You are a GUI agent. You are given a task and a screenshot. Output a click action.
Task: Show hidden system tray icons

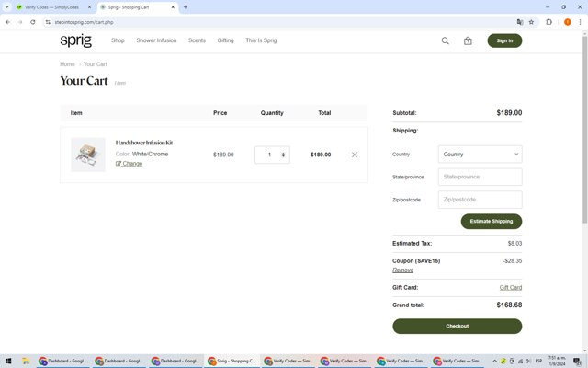tap(494, 362)
